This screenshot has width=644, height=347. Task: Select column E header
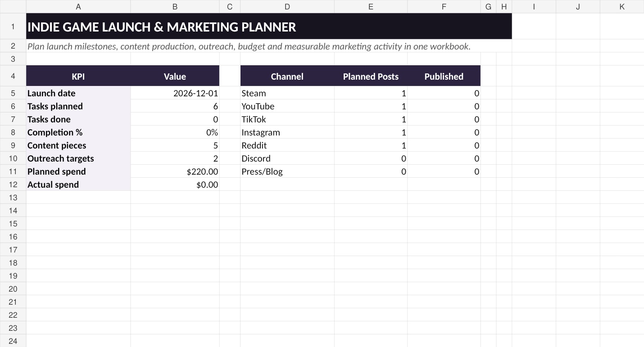click(371, 7)
